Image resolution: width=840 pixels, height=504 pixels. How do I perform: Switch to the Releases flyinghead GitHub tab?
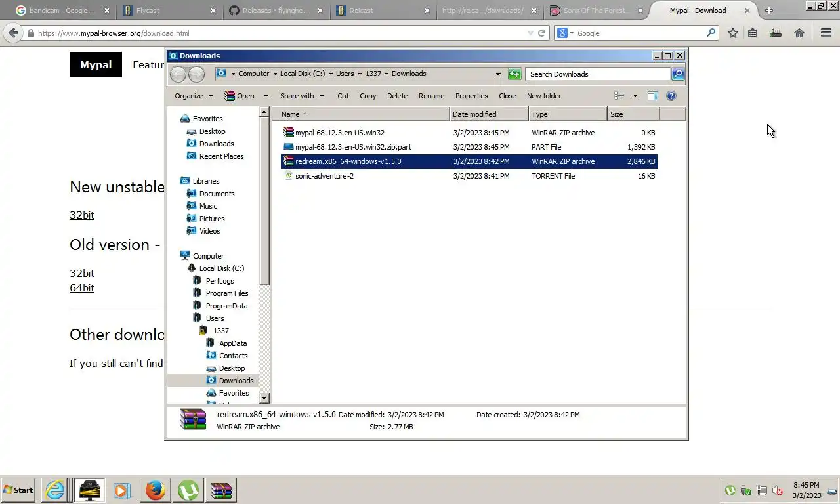275,10
